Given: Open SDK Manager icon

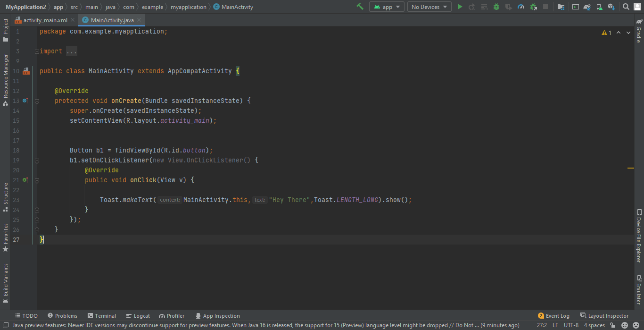Looking at the screenshot, I should point(611,7).
